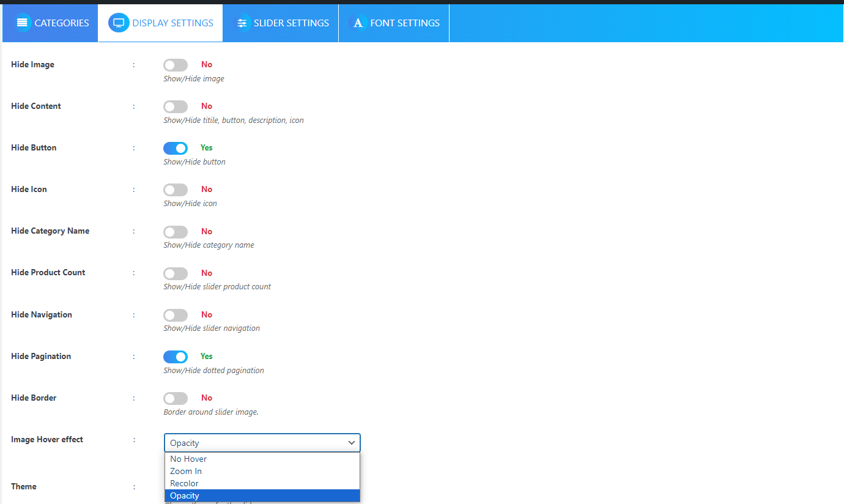Turn off the Hide Pagination setting

point(176,357)
